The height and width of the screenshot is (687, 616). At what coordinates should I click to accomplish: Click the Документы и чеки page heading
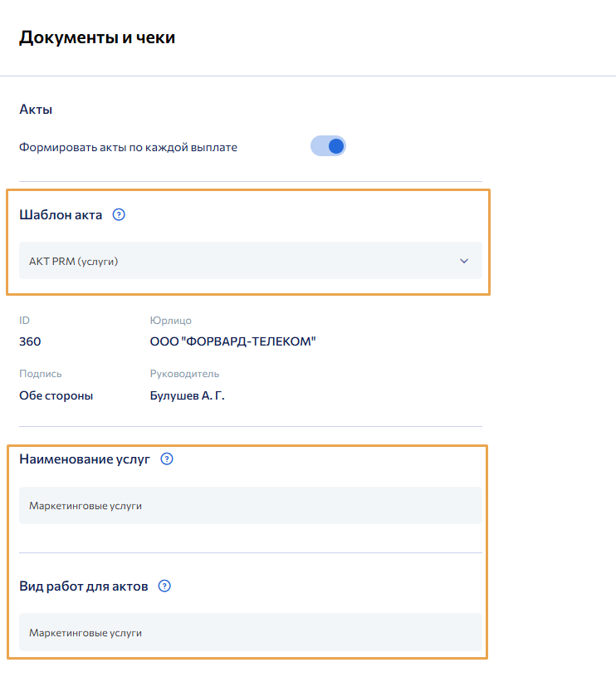(97, 37)
